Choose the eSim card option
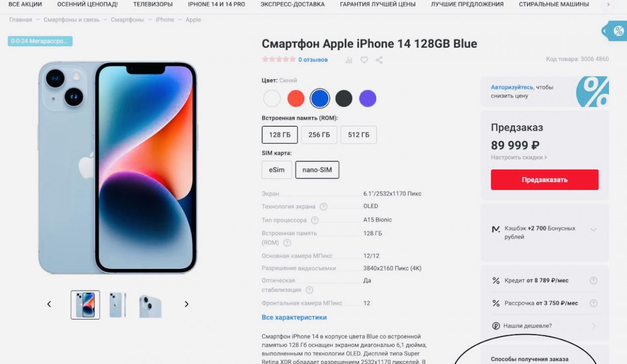 pyautogui.click(x=277, y=170)
